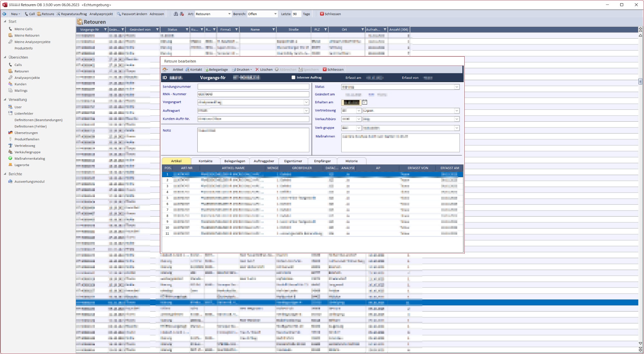Click the Löschen delete icon
Screen dimensions: 644x354
coord(257,70)
